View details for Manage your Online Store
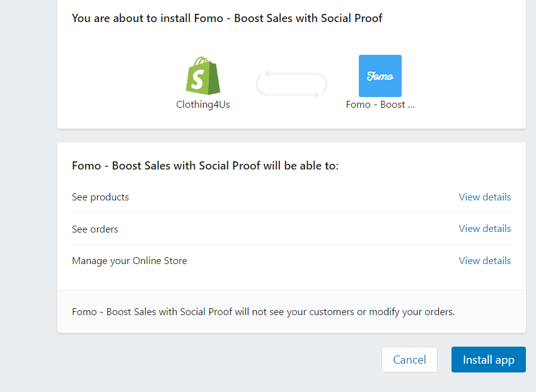This screenshot has height=392, width=536. point(485,261)
